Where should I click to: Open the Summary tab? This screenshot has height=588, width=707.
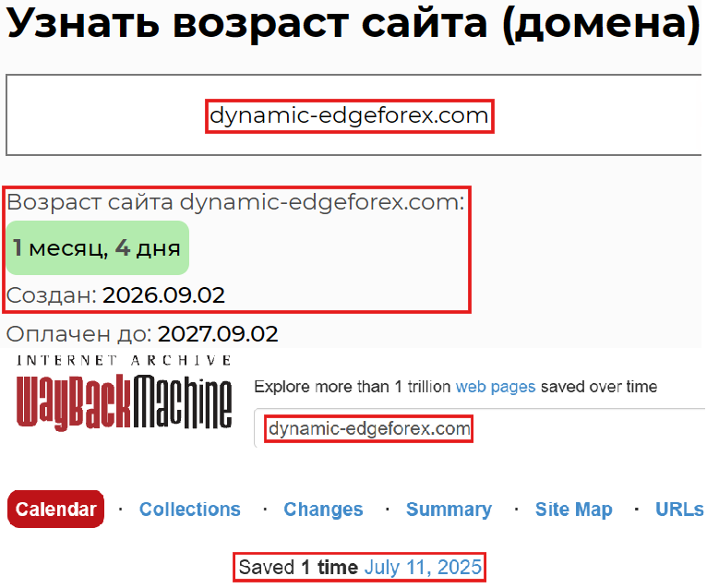click(449, 510)
